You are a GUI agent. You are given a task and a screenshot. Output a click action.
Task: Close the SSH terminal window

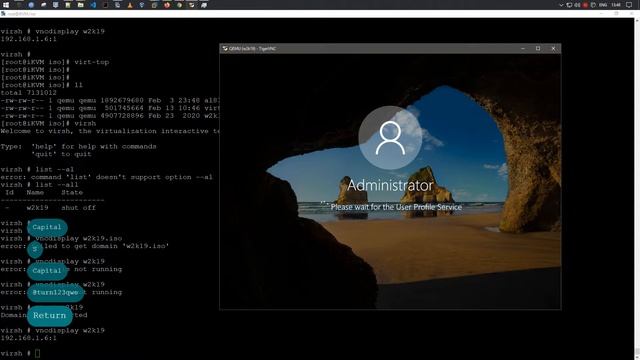631,14
